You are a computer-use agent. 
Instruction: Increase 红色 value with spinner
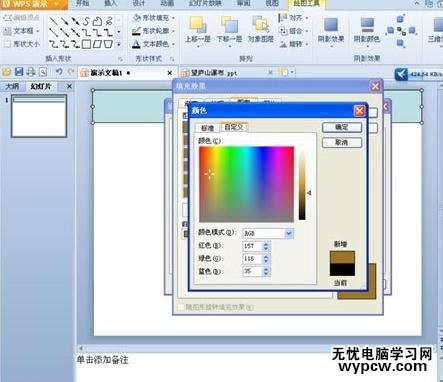pos(266,244)
